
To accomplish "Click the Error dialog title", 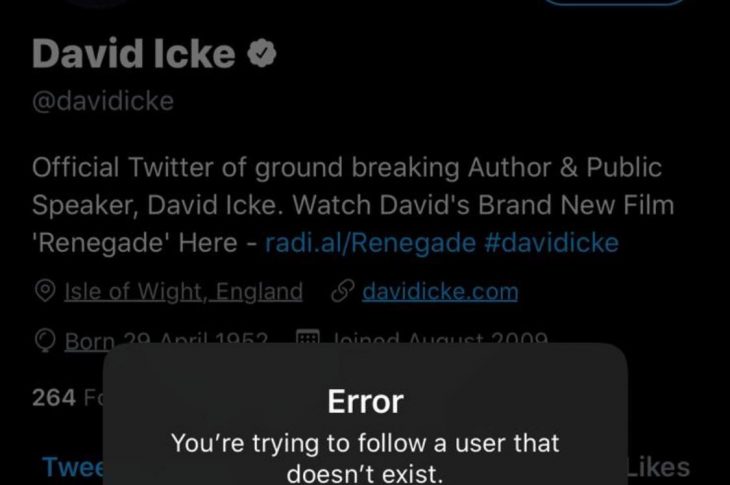I will (365, 401).
